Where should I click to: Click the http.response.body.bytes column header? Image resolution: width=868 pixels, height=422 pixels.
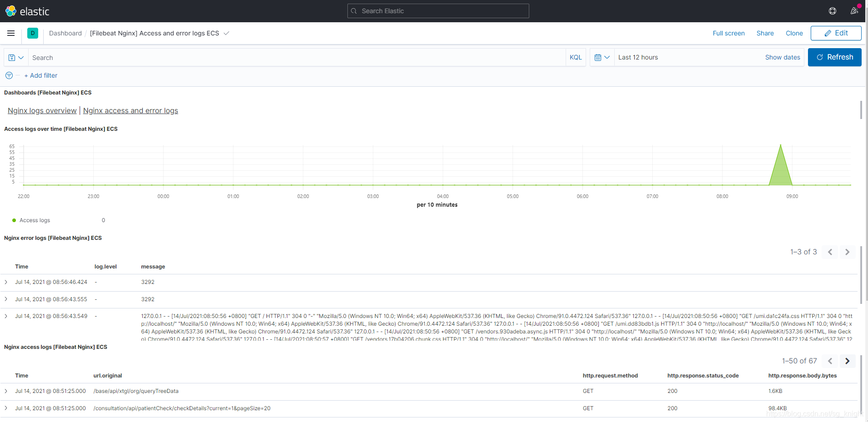pyautogui.click(x=803, y=376)
